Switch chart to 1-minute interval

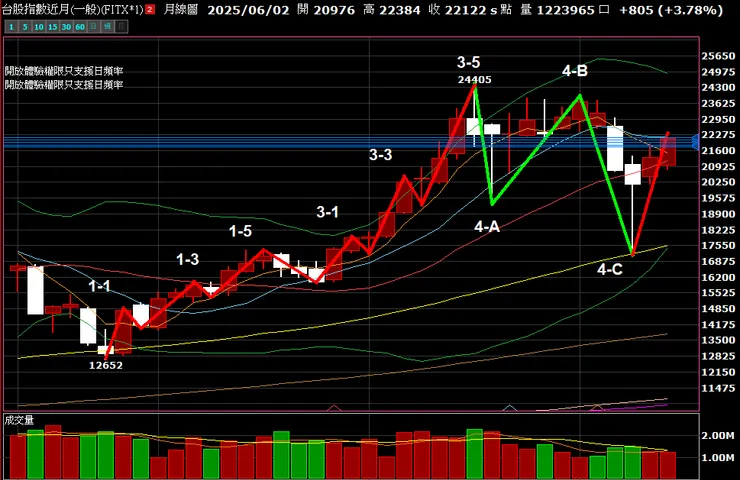point(11,27)
